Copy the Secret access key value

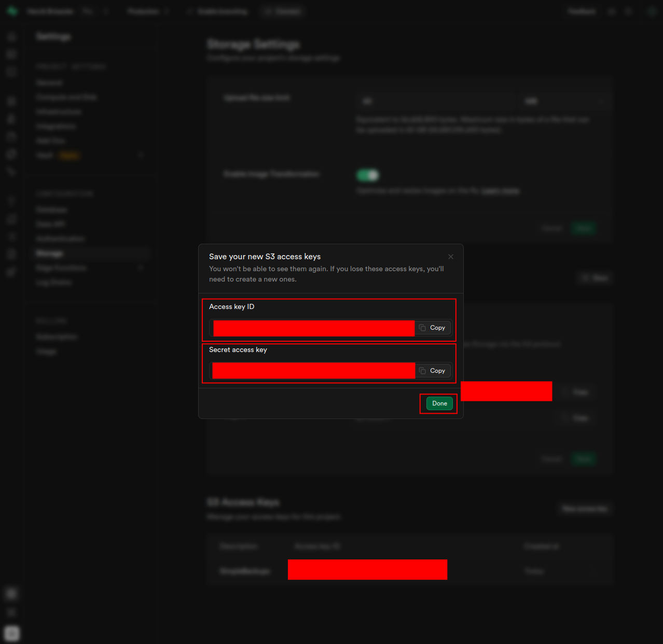[433, 371]
